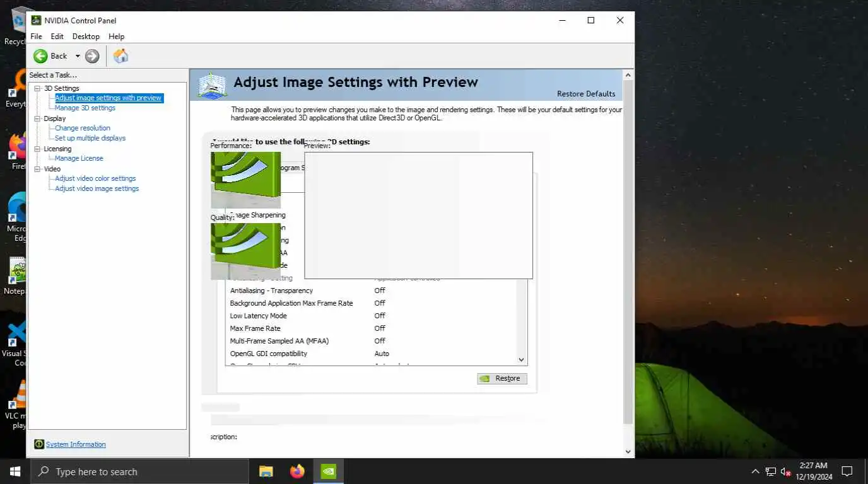Click the main page scrollbar down arrow
Screen dimensions: 868x484
pyautogui.click(x=628, y=451)
